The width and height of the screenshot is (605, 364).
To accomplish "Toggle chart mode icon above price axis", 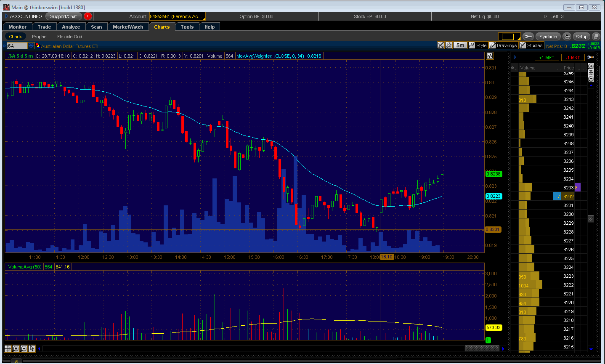I will [x=490, y=56].
